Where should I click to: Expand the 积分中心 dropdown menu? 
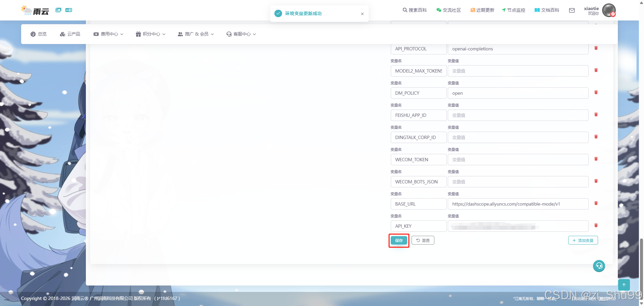click(x=150, y=34)
